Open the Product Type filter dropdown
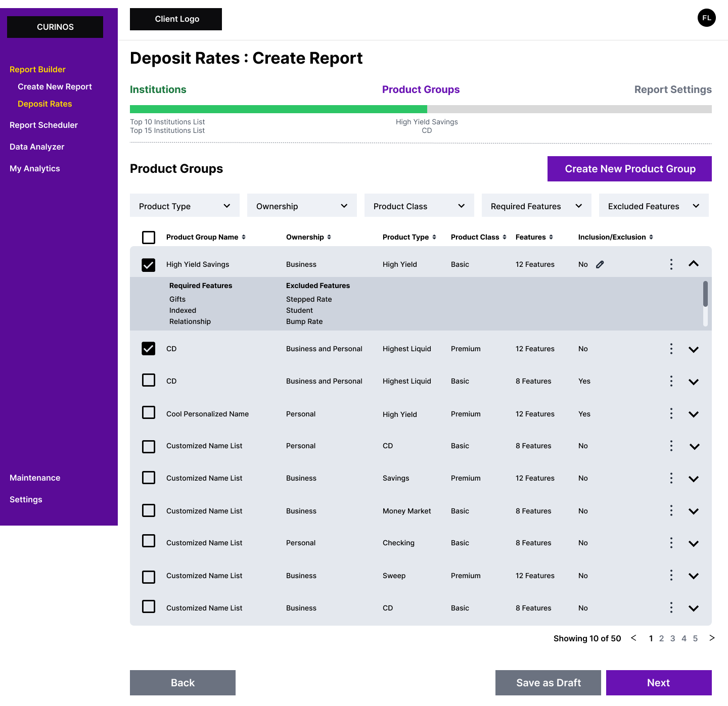728x706 pixels. click(x=185, y=206)
